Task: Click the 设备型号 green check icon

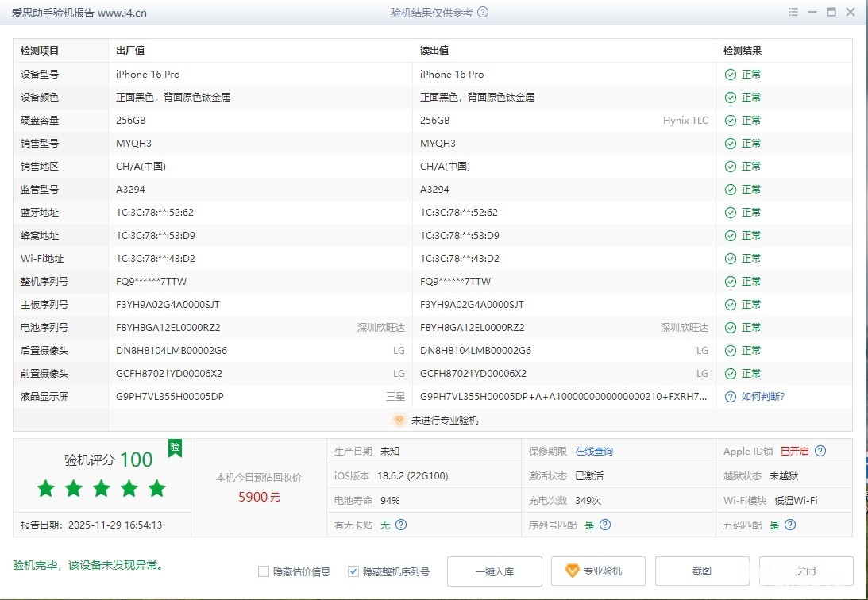Action: pos(730,75)
